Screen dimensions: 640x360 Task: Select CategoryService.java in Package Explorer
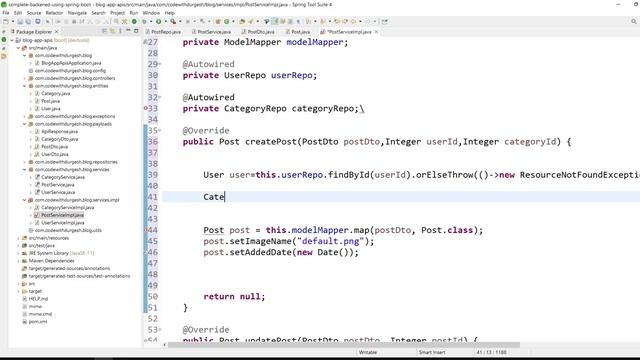(x=63, y=177)
